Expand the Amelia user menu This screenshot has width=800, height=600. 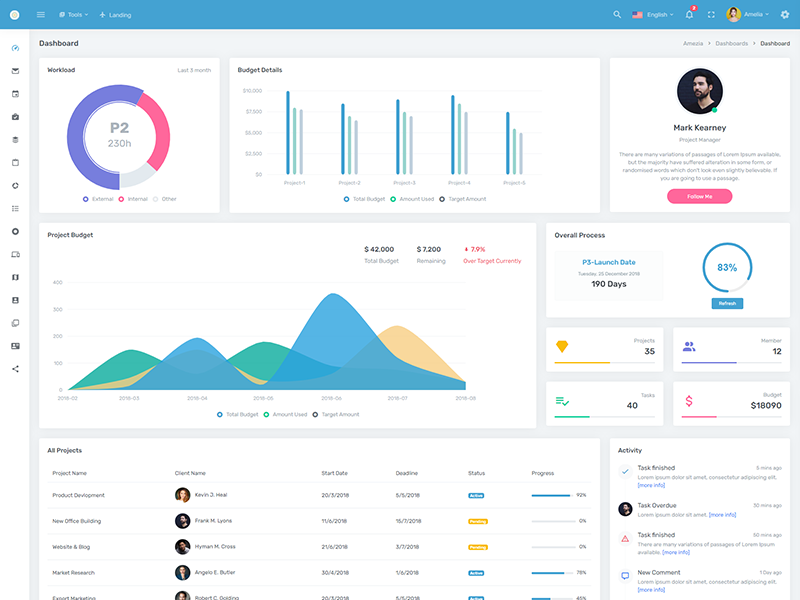pyautogui.click(x=747, y=15)
